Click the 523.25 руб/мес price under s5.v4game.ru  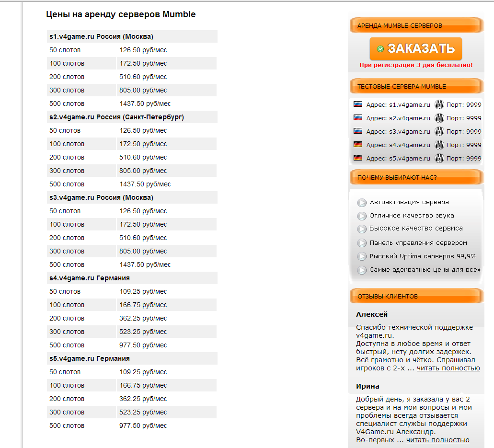143,412
